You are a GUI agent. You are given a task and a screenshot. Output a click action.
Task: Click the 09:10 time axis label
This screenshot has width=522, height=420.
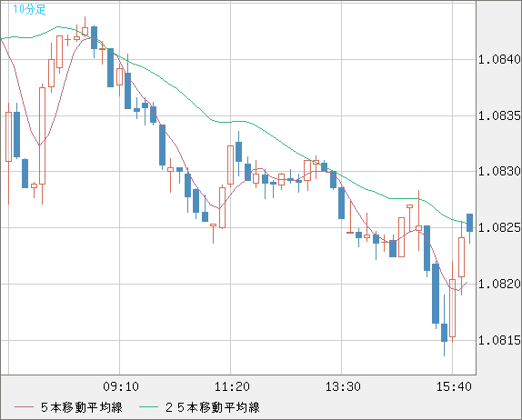coord(121,386)
